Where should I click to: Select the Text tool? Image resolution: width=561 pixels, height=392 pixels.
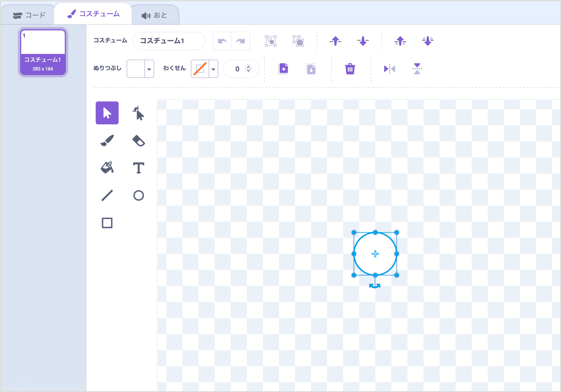coord(138,168)
